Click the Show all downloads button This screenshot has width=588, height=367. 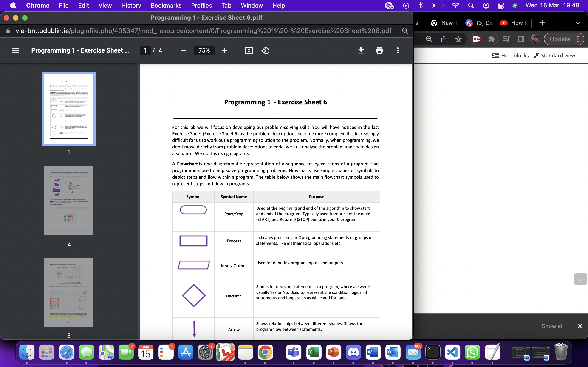[553, 326]
